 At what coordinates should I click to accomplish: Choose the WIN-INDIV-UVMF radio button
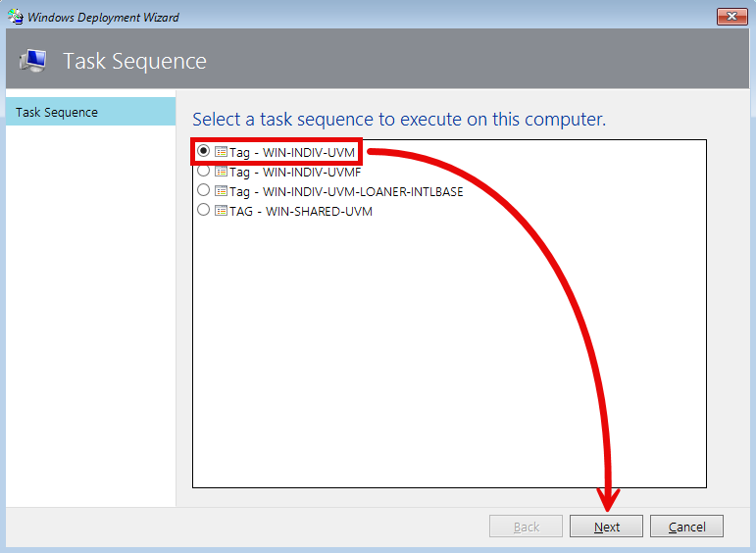[203, 171]
